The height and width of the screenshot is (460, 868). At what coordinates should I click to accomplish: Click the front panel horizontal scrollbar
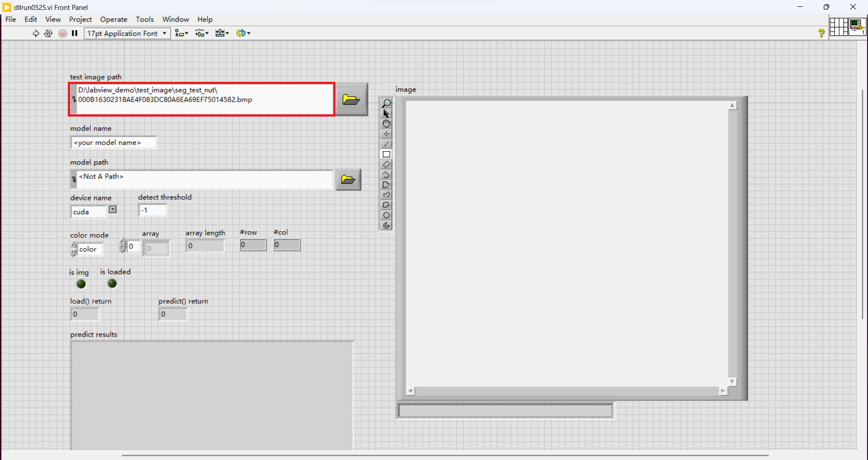(445, 455)
